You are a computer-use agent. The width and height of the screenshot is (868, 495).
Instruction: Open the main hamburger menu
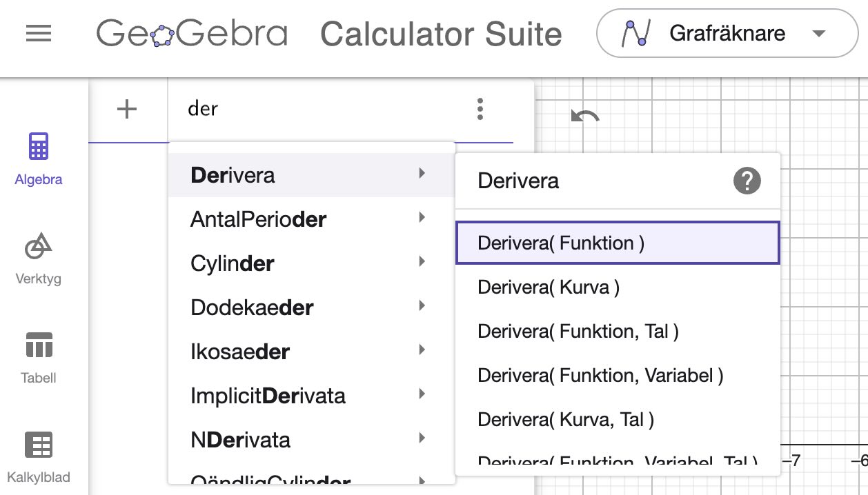38,33
